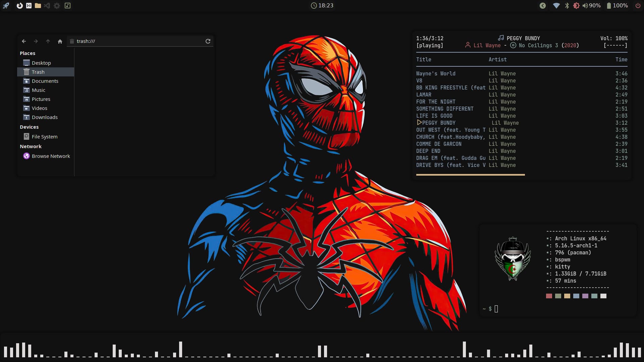This screenshot has height=362, width=644.
Task: Open music player icon in top bar
Action: pyautogui.click(x=67, y=6)
